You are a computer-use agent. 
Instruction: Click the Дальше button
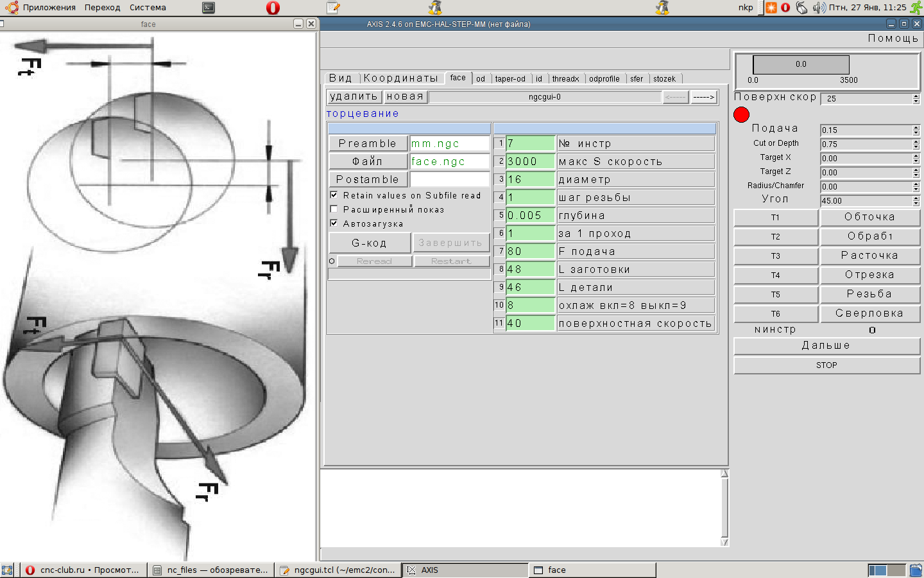[826, 346]
